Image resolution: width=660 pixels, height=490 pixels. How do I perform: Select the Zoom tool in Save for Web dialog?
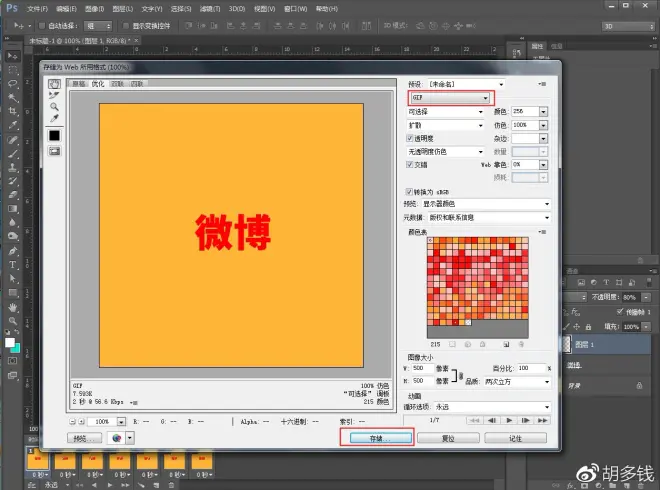[x=54, y=107]
